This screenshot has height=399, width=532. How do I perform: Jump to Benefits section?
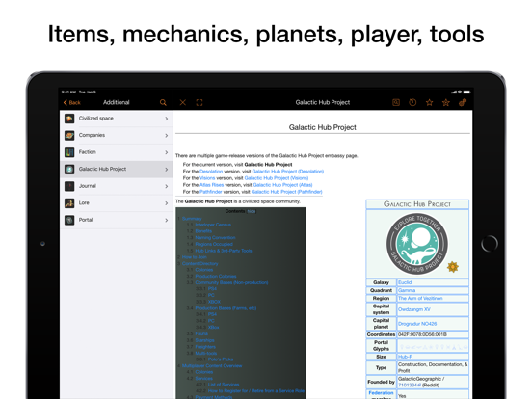[x=203, y=231]
